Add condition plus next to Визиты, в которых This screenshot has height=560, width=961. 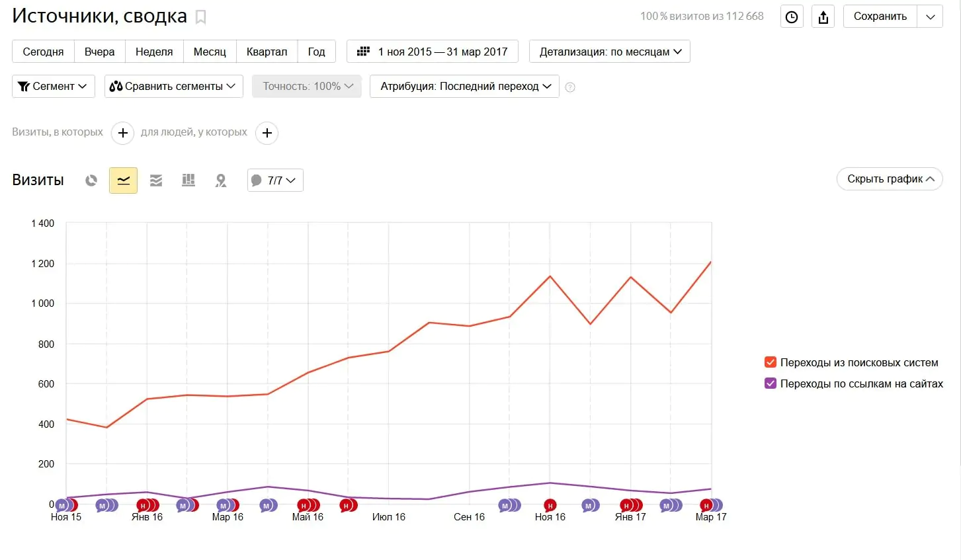click(122, 133)
